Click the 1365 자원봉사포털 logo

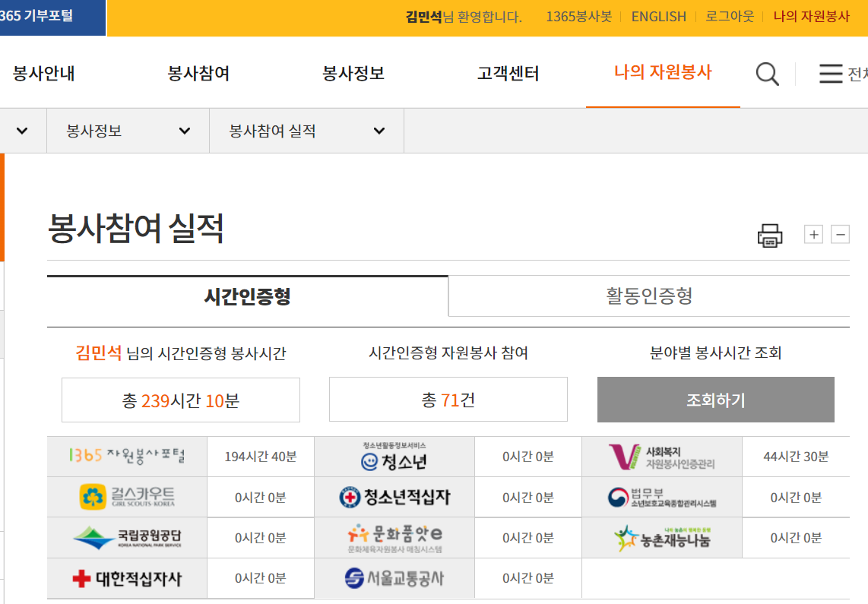coord(127,457)
